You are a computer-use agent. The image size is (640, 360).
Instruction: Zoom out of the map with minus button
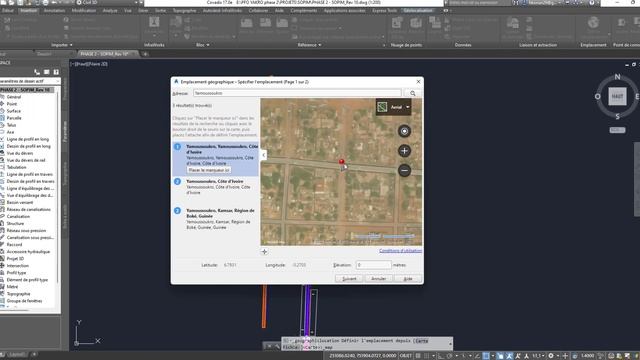point(404,170)
